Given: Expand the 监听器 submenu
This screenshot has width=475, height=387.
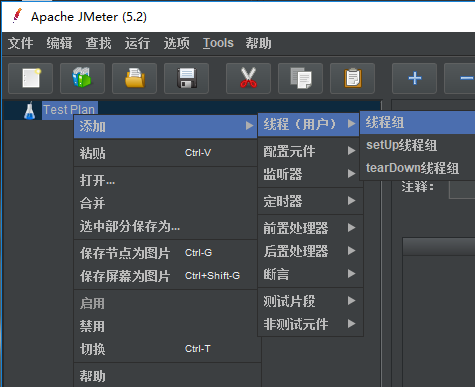Looking at the screenshot, I should [x=310, y=174].
